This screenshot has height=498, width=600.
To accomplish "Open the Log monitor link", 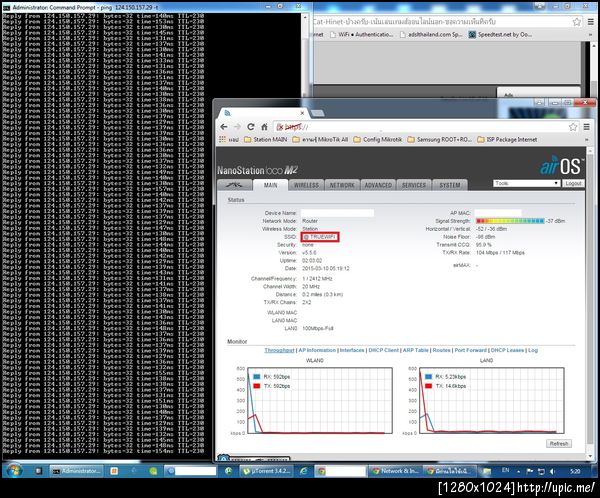I will click(x=533, y=350).
